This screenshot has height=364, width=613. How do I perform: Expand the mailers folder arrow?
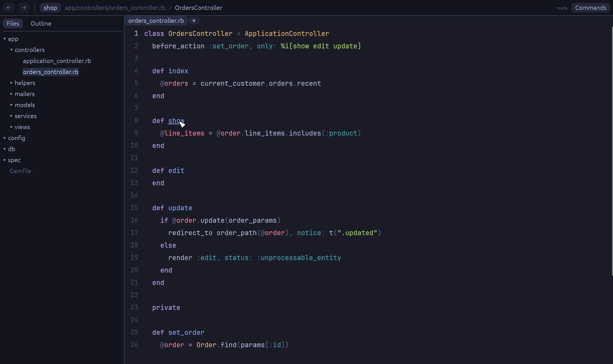[x=11, y=94]
